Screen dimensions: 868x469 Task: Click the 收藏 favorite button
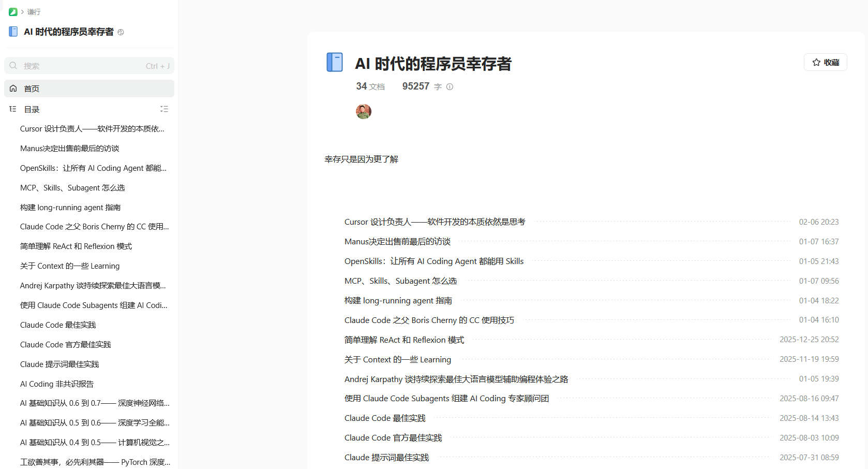[x=825, y=62]
